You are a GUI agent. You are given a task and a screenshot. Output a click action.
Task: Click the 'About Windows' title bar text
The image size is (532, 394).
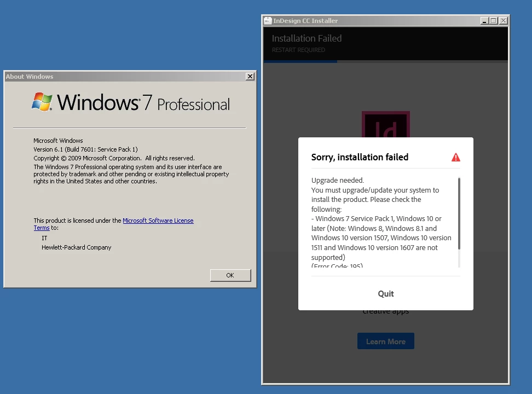click(30, 77)
